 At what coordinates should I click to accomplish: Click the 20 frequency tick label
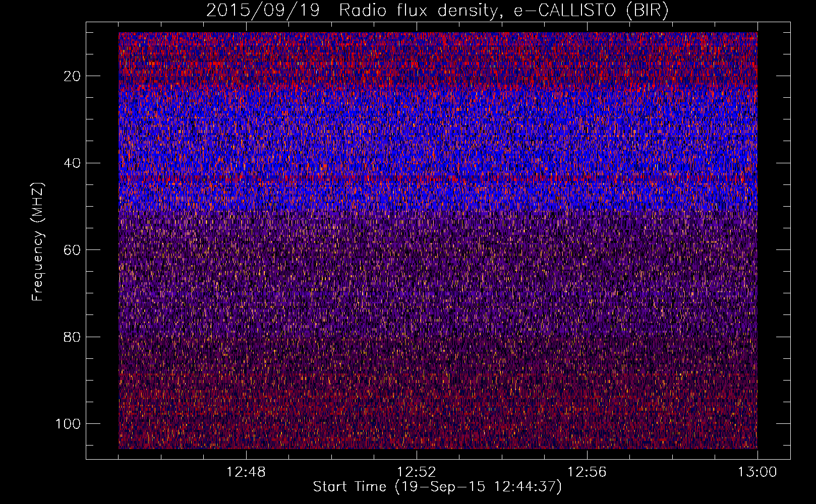tap(72, 76)
